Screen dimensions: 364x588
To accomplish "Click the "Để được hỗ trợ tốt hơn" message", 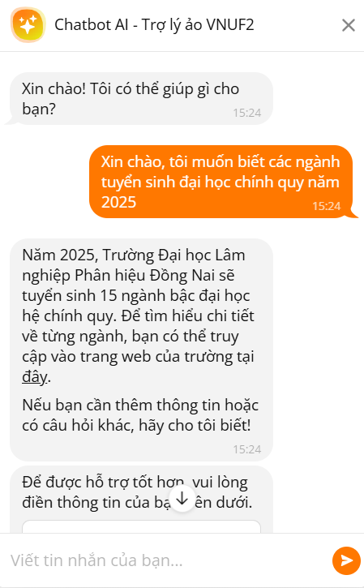I will [141, 492].
